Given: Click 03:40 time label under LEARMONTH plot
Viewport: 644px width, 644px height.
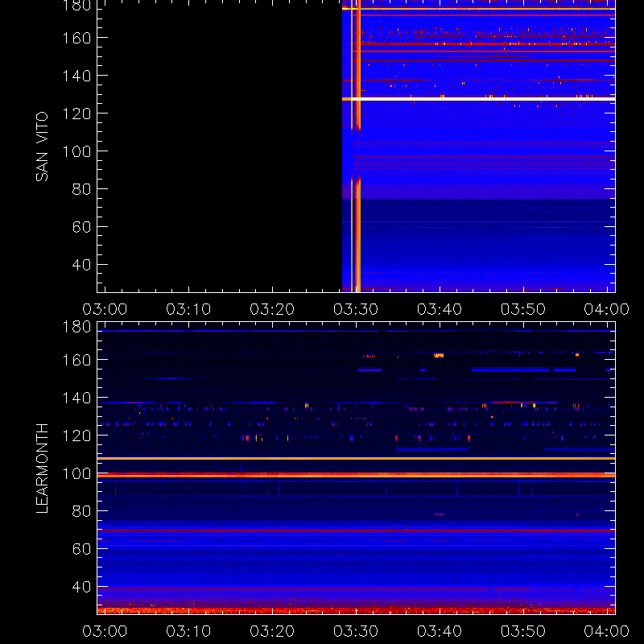Looking at the screenshot, I should pos(440,631).
